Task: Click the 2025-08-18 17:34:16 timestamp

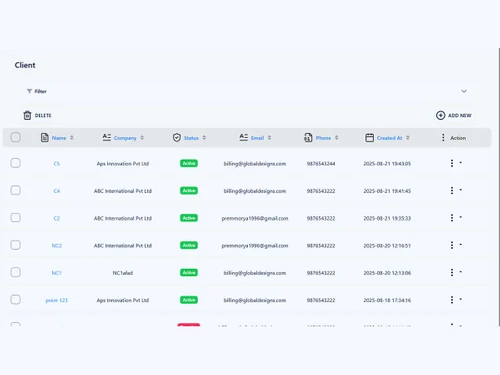Action: [x=387, y=300]
